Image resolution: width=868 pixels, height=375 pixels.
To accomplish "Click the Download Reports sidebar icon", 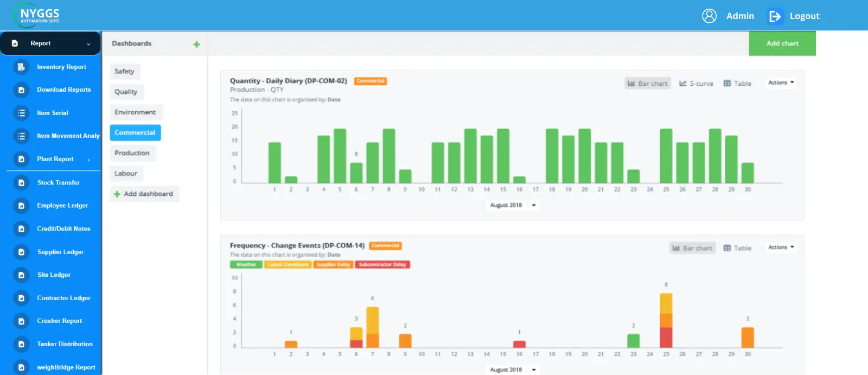I will click(21, 90).
